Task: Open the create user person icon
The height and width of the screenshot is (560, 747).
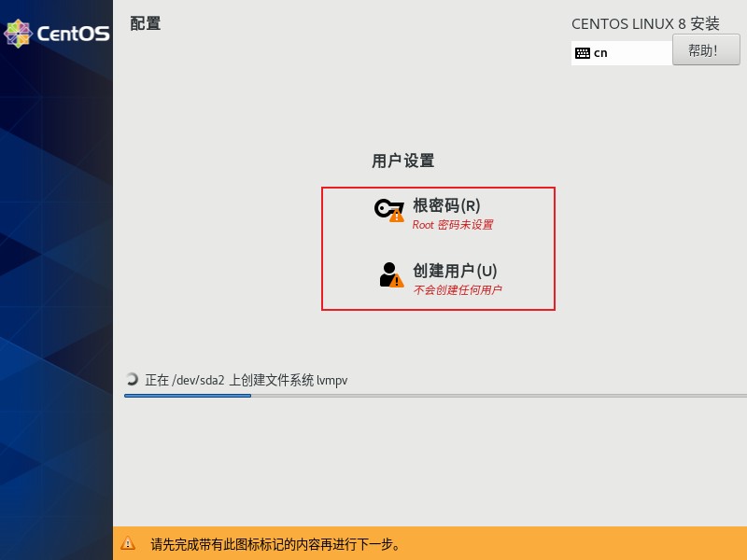Action: point(391,275)
